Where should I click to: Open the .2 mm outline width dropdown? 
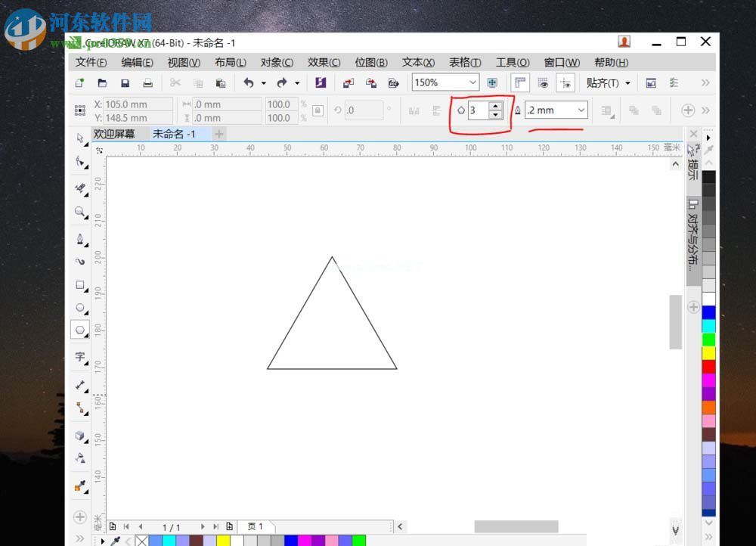tap(581, 110)
